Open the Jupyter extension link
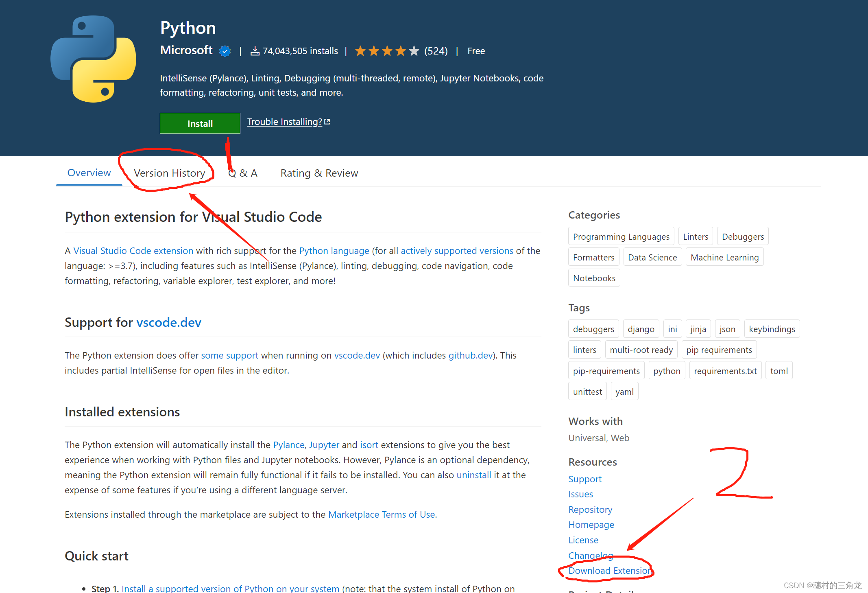Viewport: 868px width, 593px height. 324,445
